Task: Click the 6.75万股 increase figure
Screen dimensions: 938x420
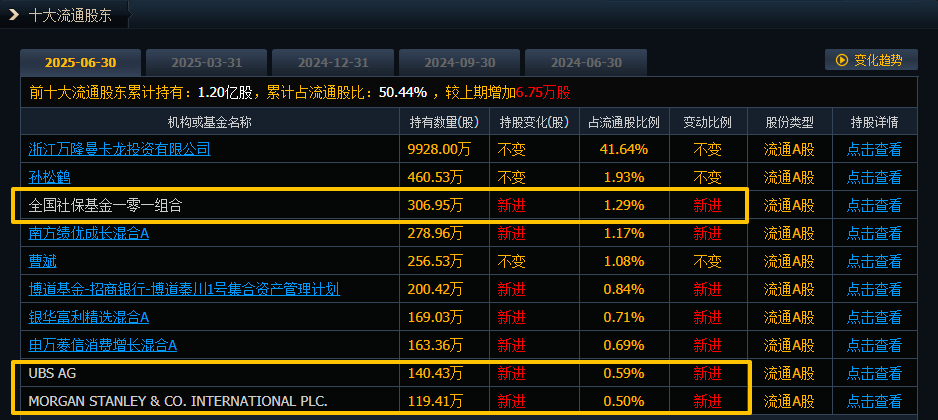Action: pyautogui.click(x=543, y=93)
